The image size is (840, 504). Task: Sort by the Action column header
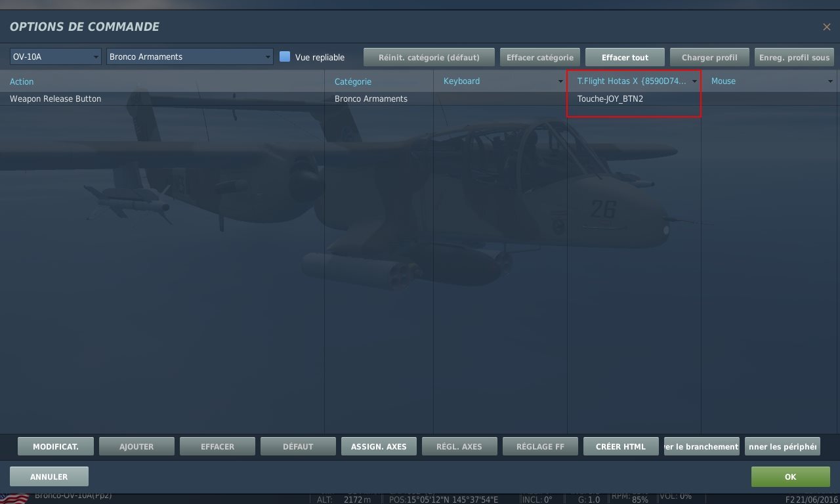pyautogui.click(x=22, y=81)
